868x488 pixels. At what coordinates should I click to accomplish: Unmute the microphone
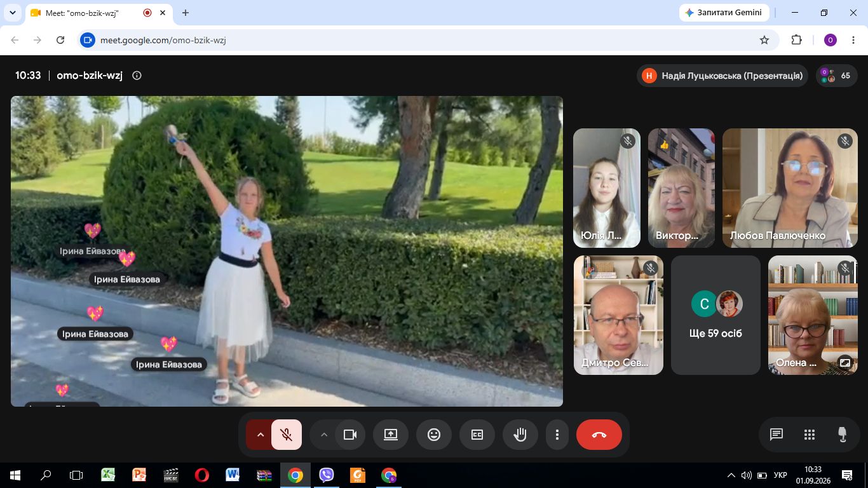[x=287, y=435]
